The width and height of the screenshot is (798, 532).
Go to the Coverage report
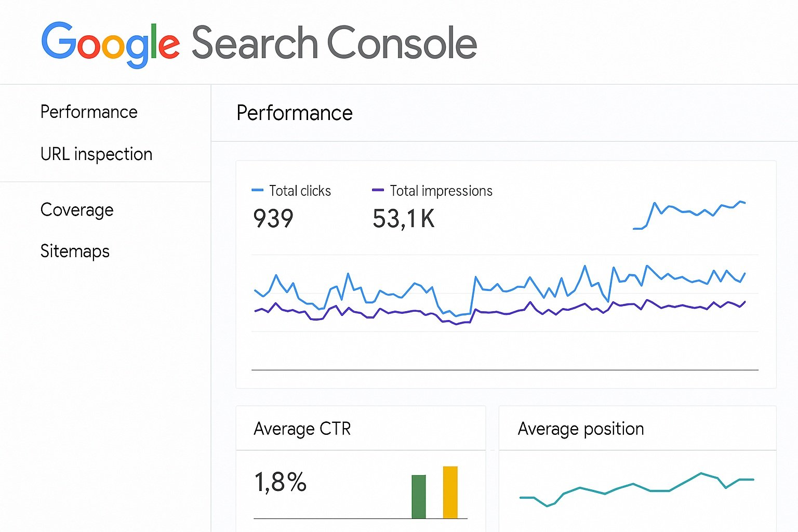point(77,210)
